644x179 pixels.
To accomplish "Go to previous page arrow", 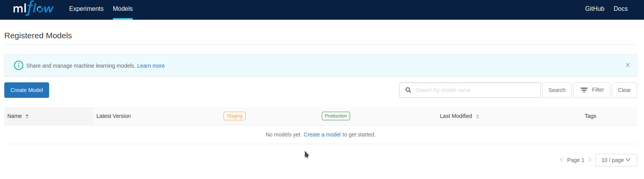I will click(561, 160).
